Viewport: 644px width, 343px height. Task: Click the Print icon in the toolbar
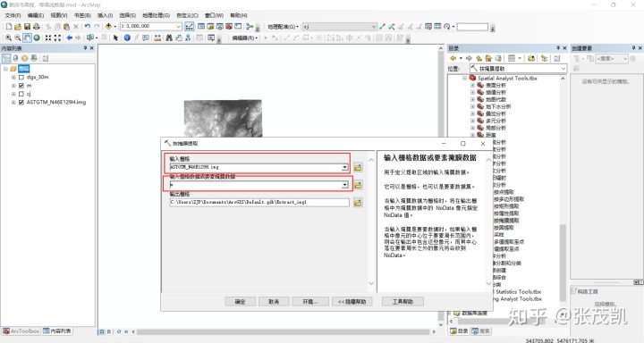(x=36, y=27)
